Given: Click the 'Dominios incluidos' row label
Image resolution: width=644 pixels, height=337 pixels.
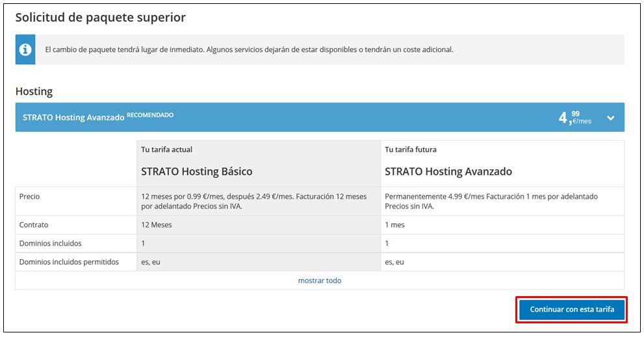Looking at the screenshot, I should (51, 243).
